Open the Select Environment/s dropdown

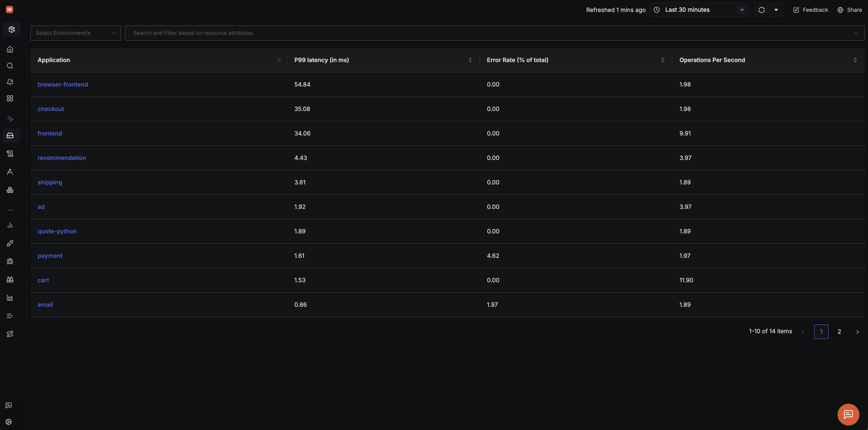click(76, 33)
